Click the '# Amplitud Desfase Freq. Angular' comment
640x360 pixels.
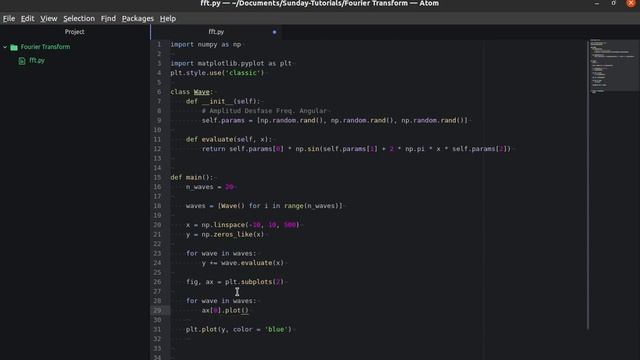tap(264, 111)
